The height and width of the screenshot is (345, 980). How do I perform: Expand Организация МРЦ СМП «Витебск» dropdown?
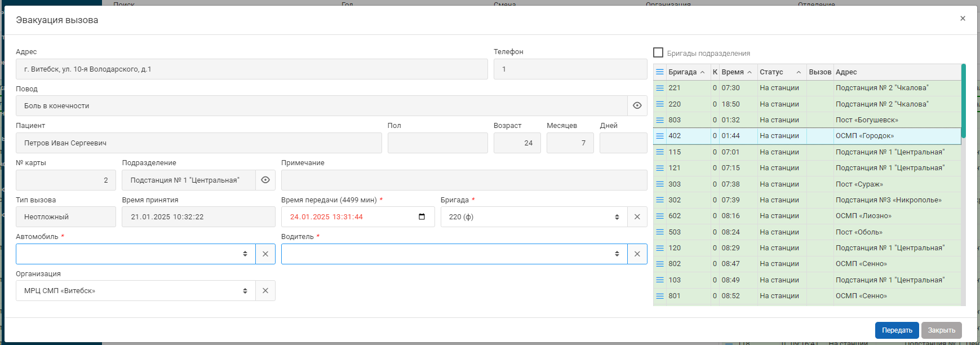pos(245,291)
